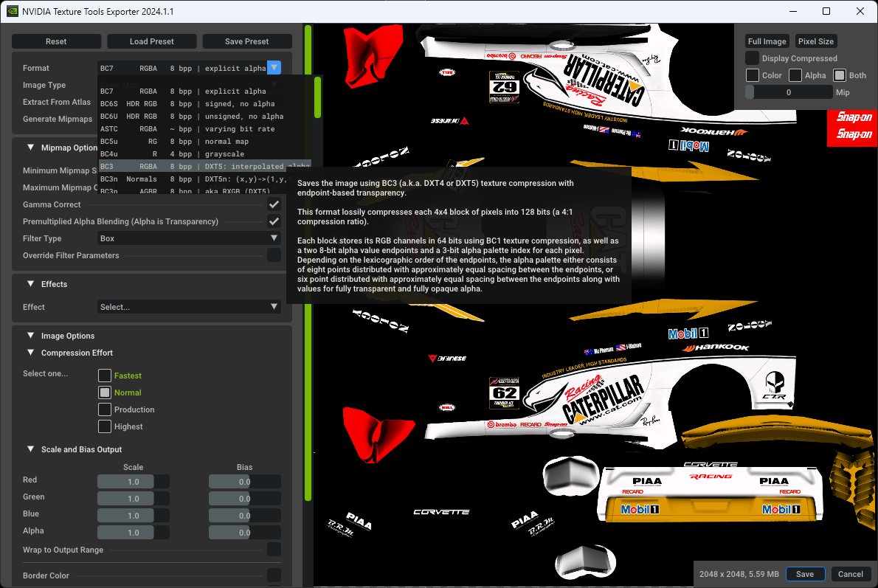Toggle Premultiplied Alpha Blending checkbox
This screenshot has width=878, height=588.
pos(274,221)
